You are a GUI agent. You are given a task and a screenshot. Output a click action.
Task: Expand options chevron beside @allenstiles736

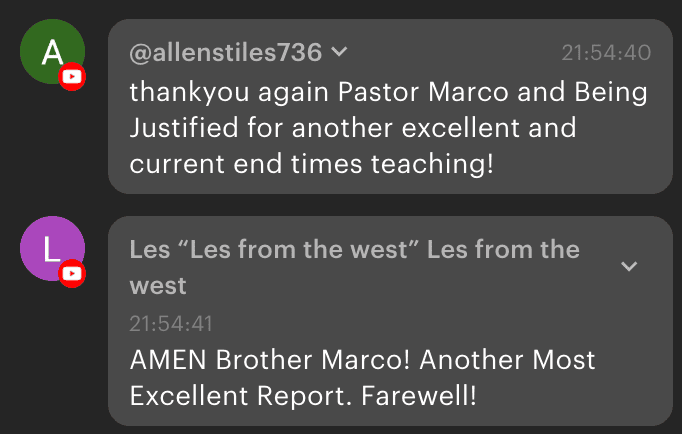339,52
